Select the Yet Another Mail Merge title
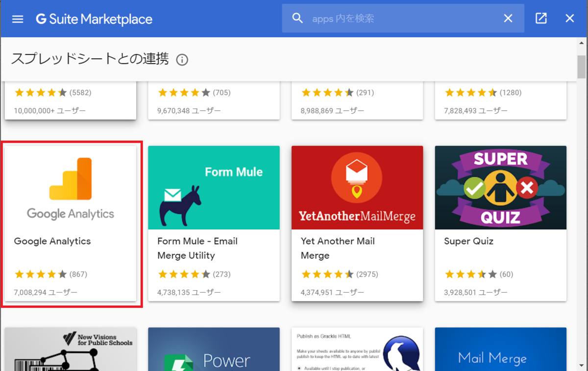 pos(338,248)
